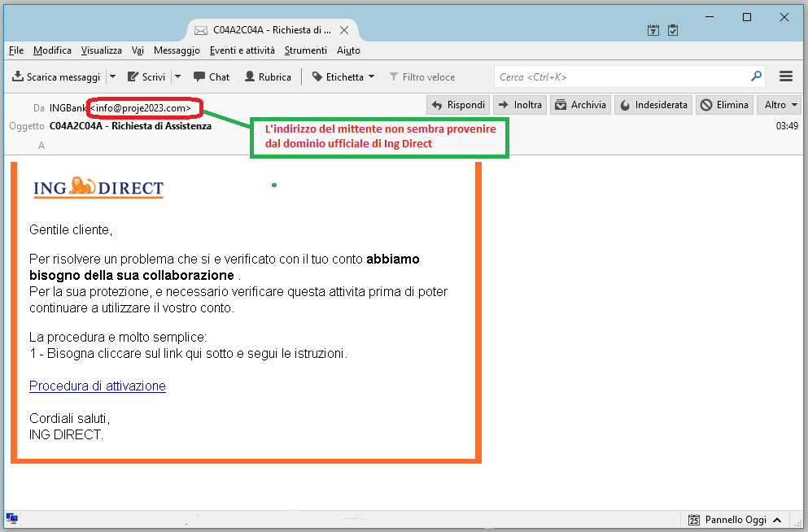Toggle the Pannello Oggi today pane
Screen dimensions: 808x532
[736, 520]
